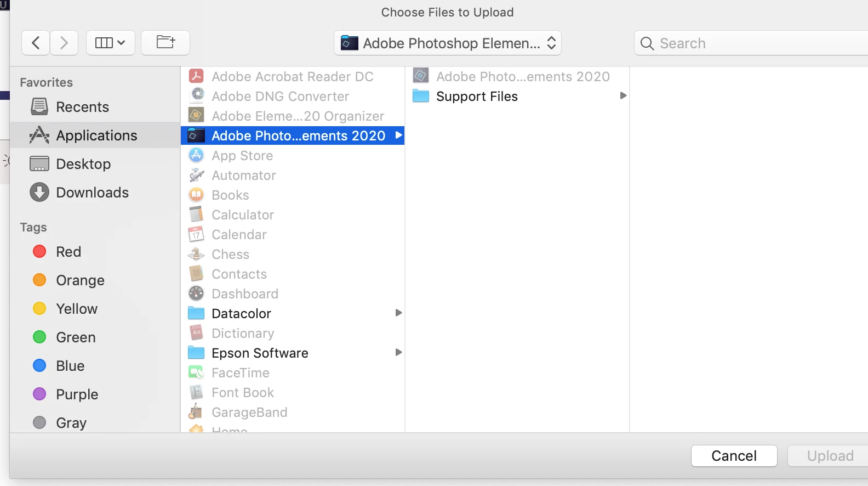Expand the Datacolor folder arrow
The height and width of the screenshot is (486, 868).
[x=399, y=313]
